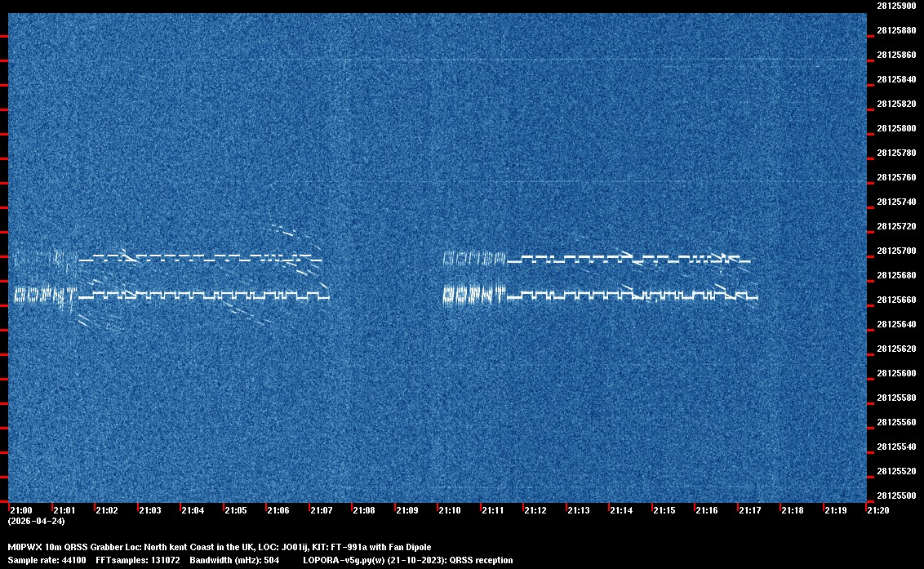
Task: Select the 28125700 frequency scale label
Action: tap(895, 251)
